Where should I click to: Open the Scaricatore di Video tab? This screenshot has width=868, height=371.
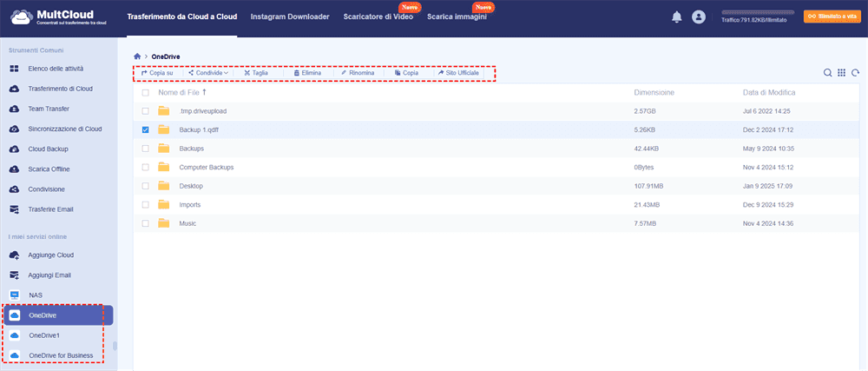tap(378, 17)
